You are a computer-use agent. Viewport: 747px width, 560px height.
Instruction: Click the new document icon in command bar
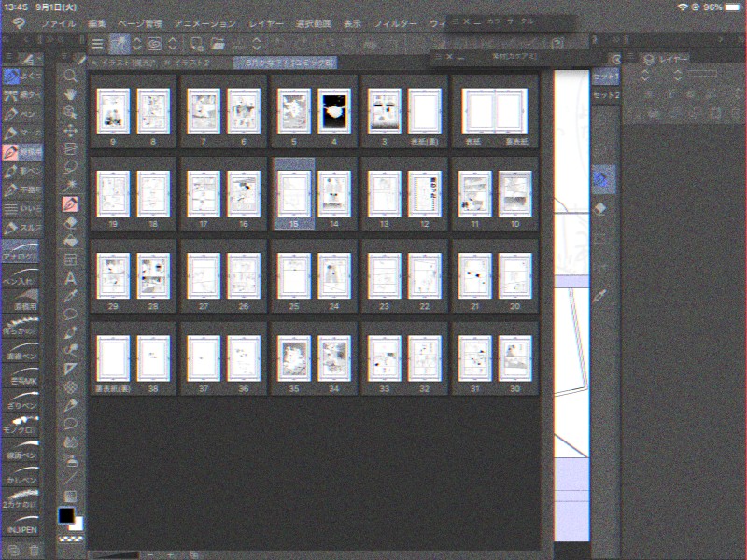(x=196, y=44)
